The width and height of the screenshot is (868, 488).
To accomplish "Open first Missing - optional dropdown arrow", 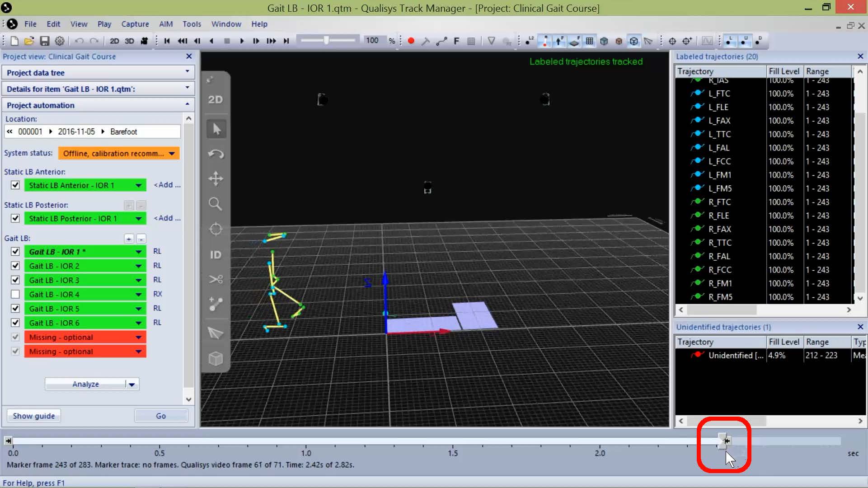I will [139, 338].
